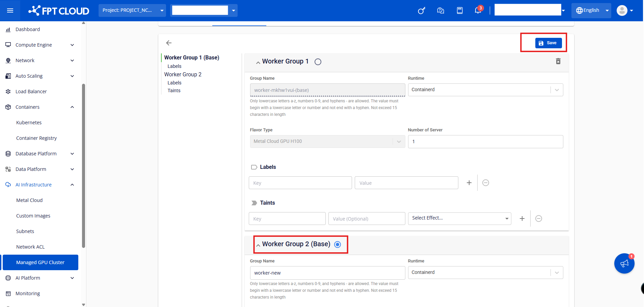
Task: Open the Select Effect dropdown
Action: pos(459,219)
